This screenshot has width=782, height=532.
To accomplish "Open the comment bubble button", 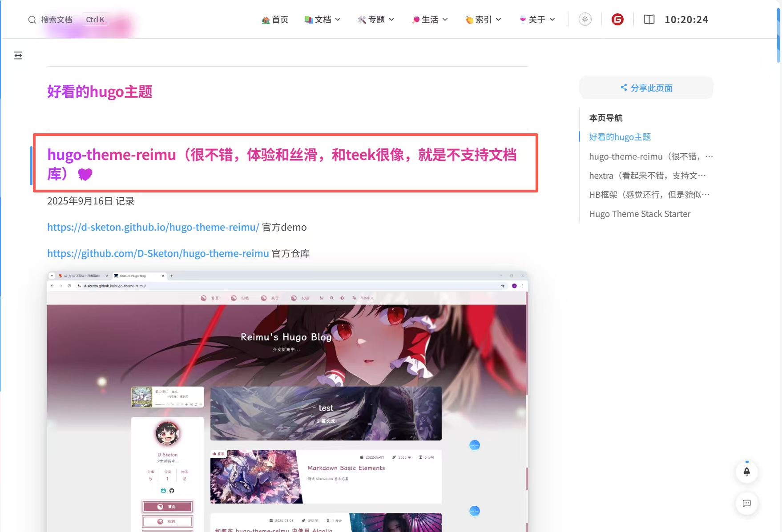I will click(747, 504).
